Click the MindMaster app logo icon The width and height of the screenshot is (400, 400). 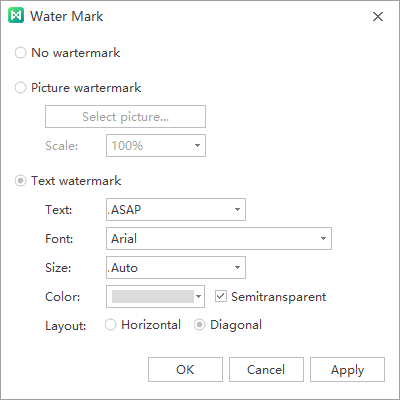click(16, 15)
